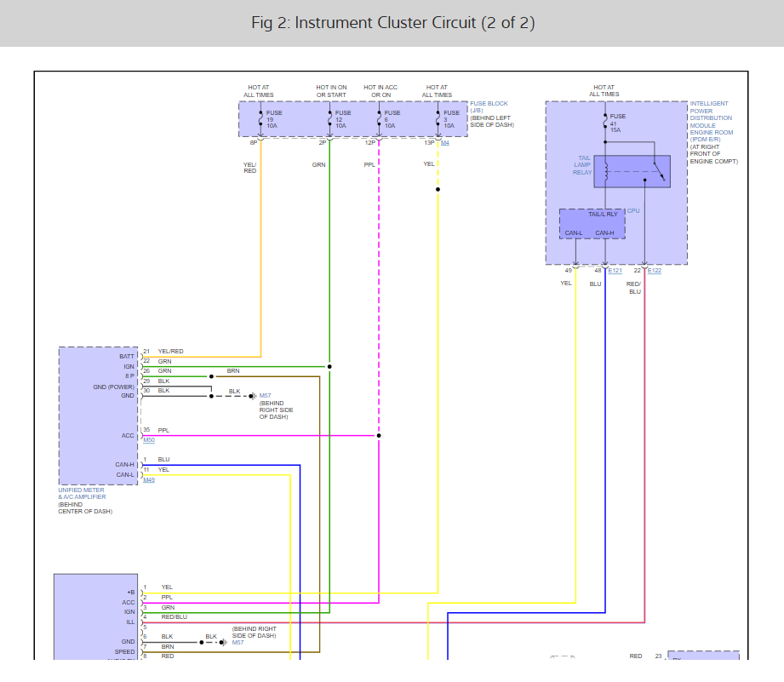Click the CPU label
The image size is (784, 682).
point(633,211)
